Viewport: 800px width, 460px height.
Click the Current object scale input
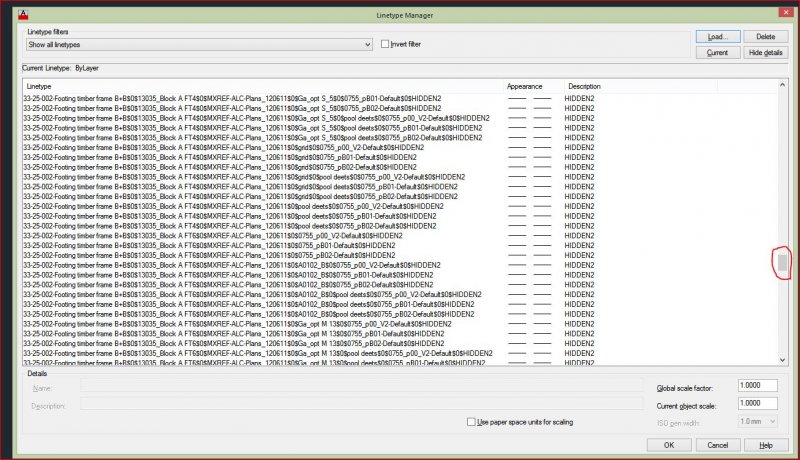[x=758, y=403]
